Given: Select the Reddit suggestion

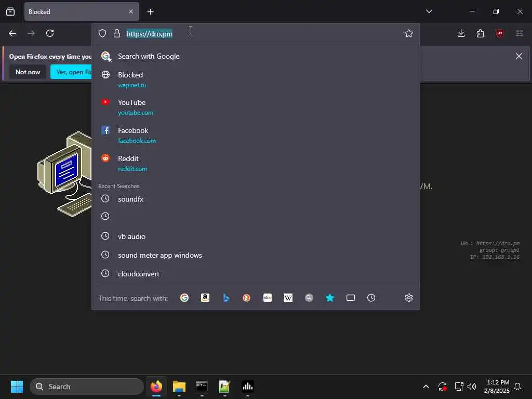Looking at the screenshot, I should point(256,163).
